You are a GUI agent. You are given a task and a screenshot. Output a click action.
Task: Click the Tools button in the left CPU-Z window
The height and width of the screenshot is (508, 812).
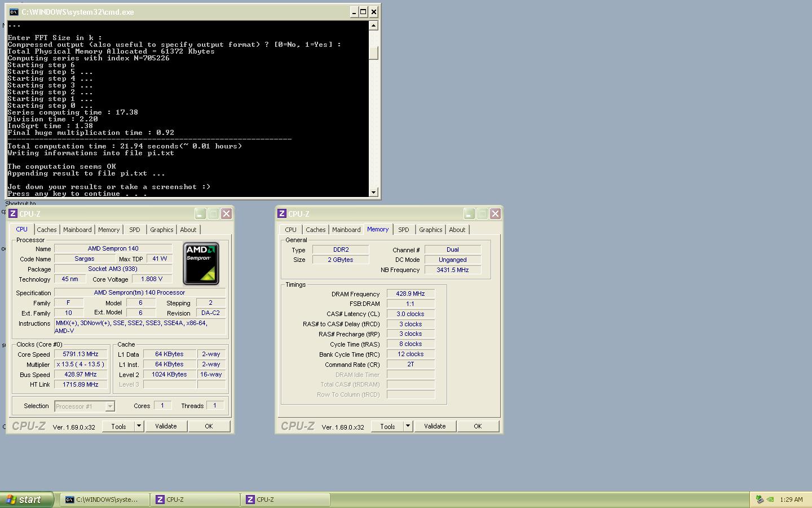118,426
